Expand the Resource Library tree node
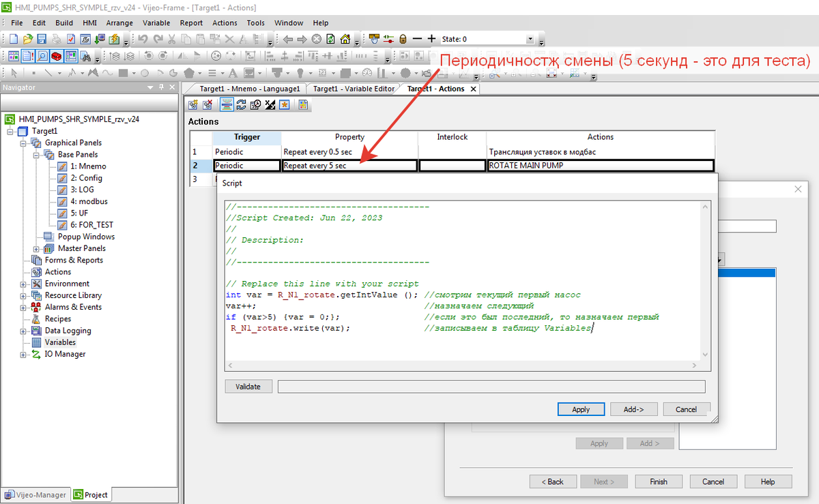 point(24,295)
